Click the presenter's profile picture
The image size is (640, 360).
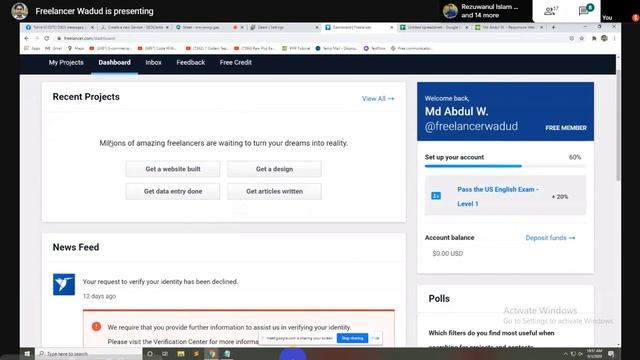click(x=20, y=11)
